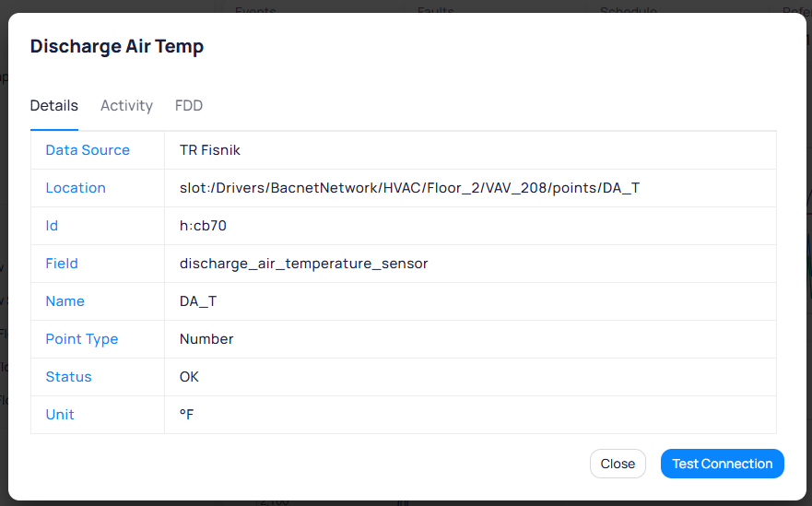Click the Name row label
Image resolution: width=812 pixels, height=506 pixels.
tap(65, 301)
